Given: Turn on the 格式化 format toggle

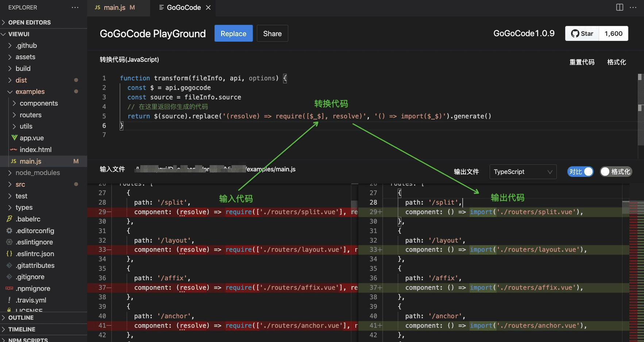Looking at the screenshot, I should pyautogui.click(x=616, y=171).
